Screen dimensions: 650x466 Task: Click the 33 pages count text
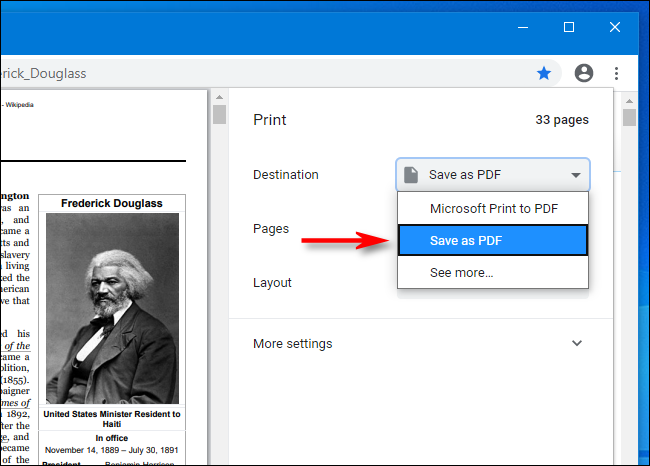(x=562, y=120)
